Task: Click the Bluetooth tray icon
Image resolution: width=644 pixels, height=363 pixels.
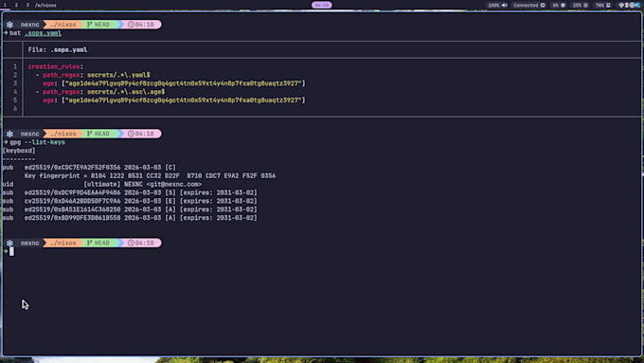Action: 627,6
